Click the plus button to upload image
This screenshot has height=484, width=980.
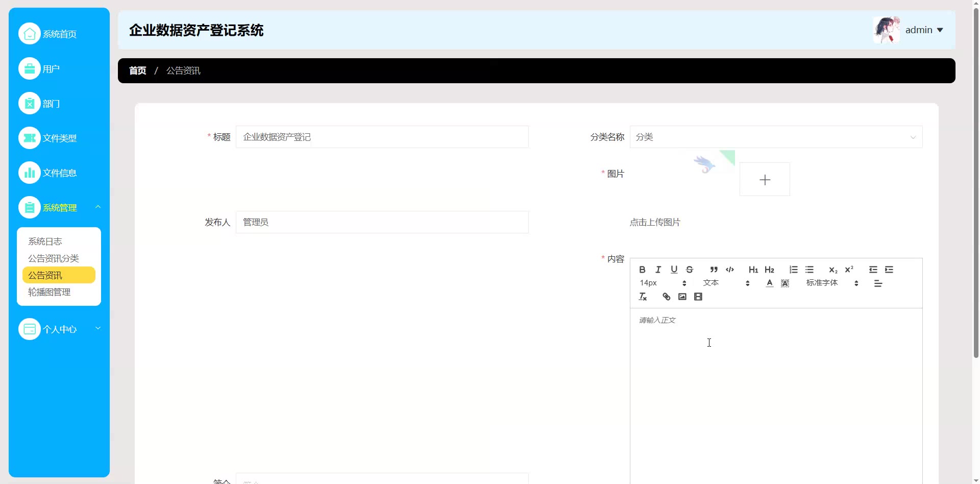point(765,179)
